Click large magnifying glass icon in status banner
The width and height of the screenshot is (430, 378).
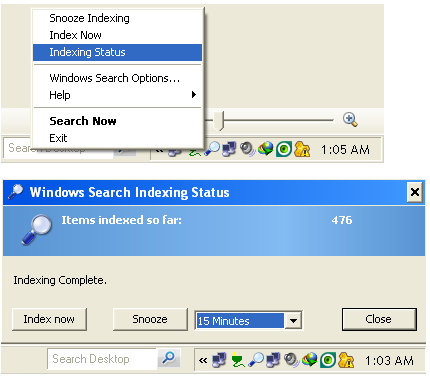(37, 230)
